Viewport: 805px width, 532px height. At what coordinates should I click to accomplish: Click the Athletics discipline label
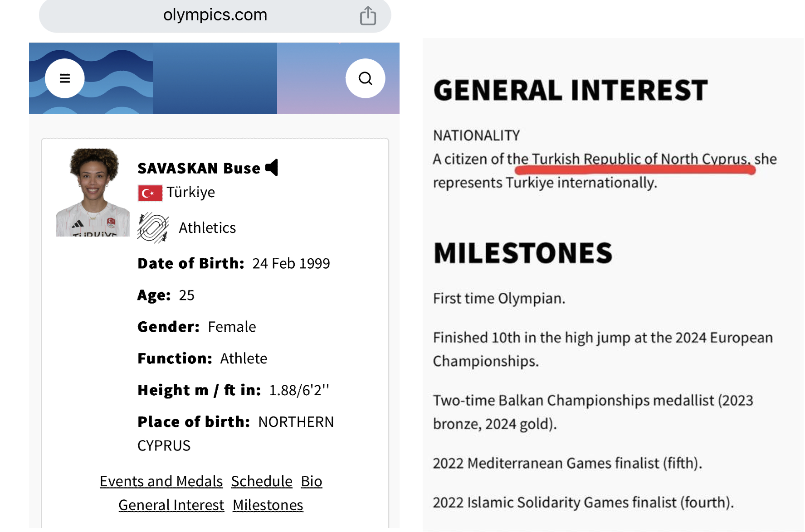pyautogui.click(x=207, y=227)
